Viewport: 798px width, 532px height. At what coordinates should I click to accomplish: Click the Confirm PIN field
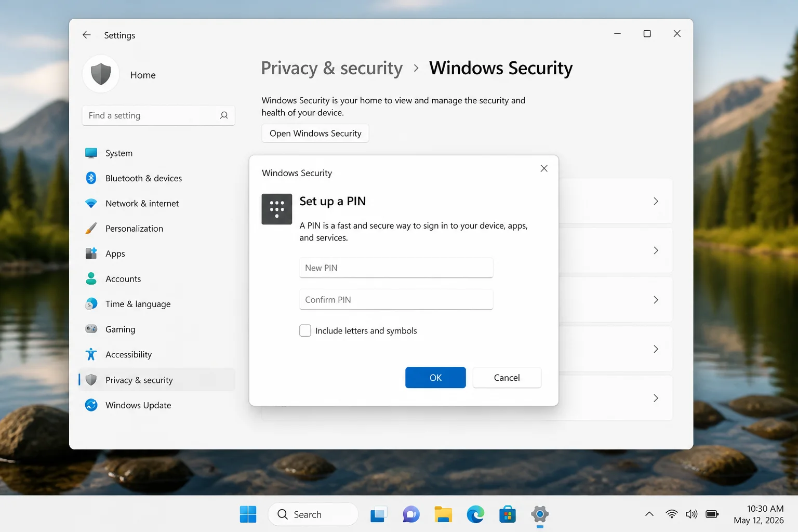click(x=396, y=300)
